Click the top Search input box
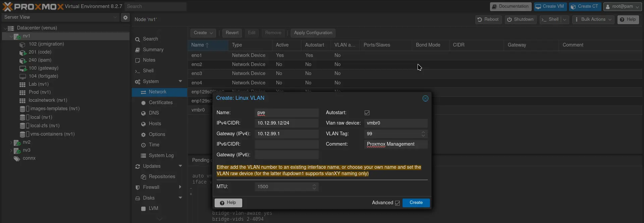644x223 pixels. pos(155,7)
